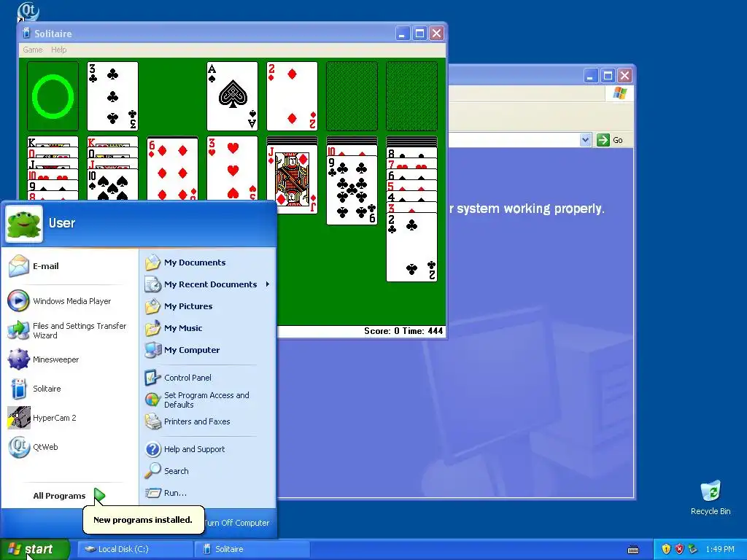747x560 pixels.
Task: Select the 10 of spades card
Action: (113, 186)
